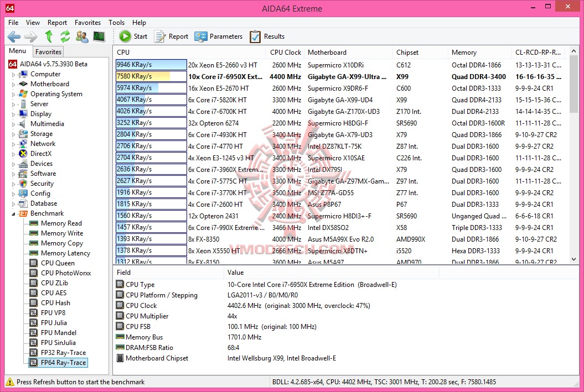Click '32x Opteron 6274' row text
This screenshot has width=584, height=392.
point(214,123)
